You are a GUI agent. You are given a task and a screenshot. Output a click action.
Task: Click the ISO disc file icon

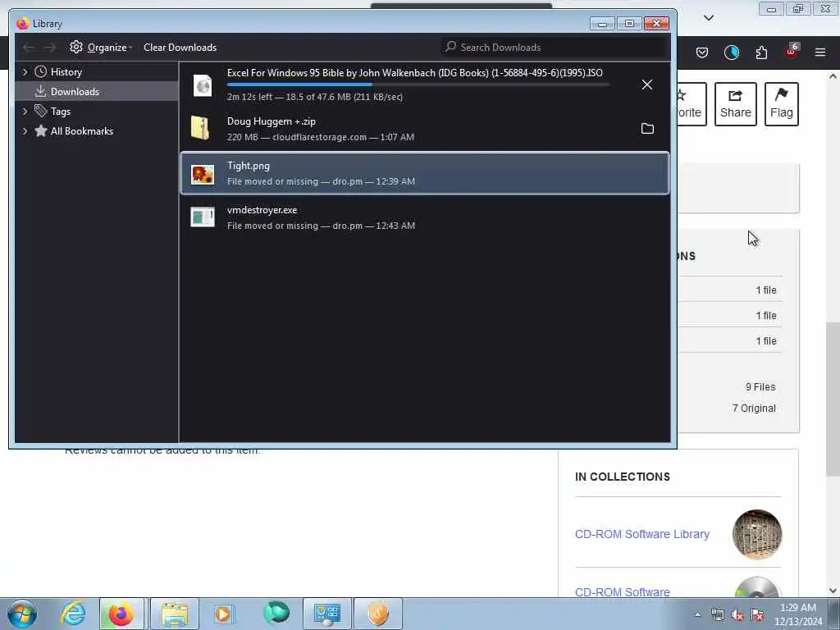point(203,85)
